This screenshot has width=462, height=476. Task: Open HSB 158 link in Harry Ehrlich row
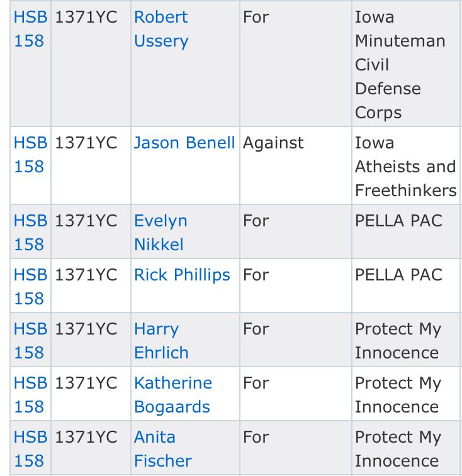pos(30,341)
